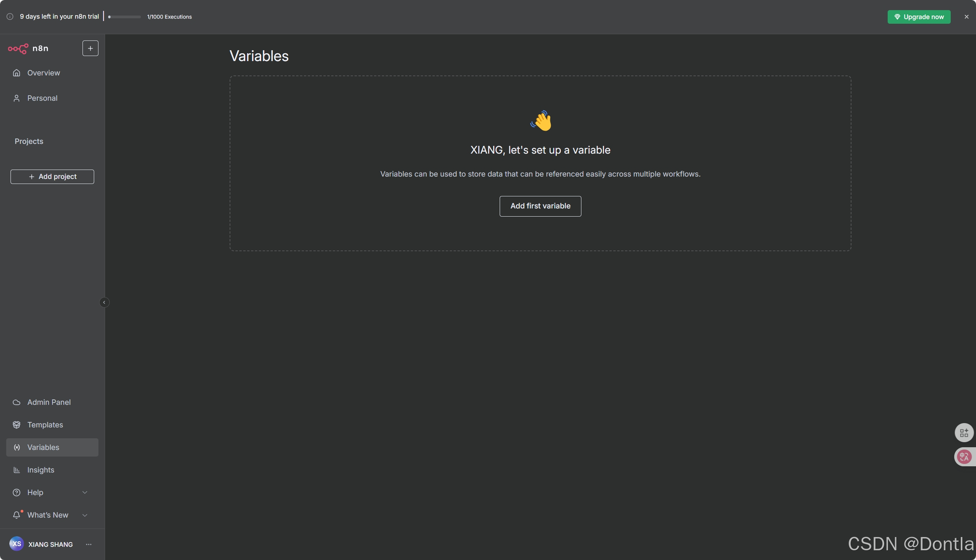976x560 pixels.
Task: Click the waving hand emoji
Action: (x=541, y=121)
